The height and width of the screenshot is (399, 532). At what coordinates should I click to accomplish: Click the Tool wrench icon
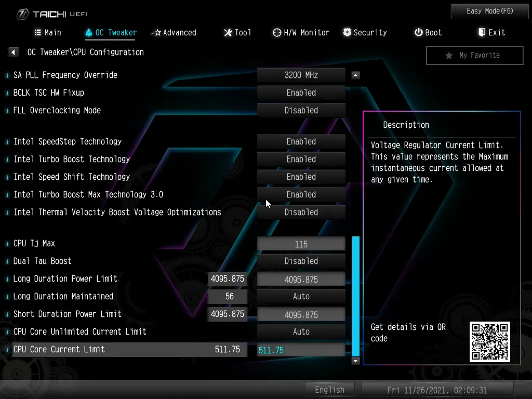(x=228, y=33)
